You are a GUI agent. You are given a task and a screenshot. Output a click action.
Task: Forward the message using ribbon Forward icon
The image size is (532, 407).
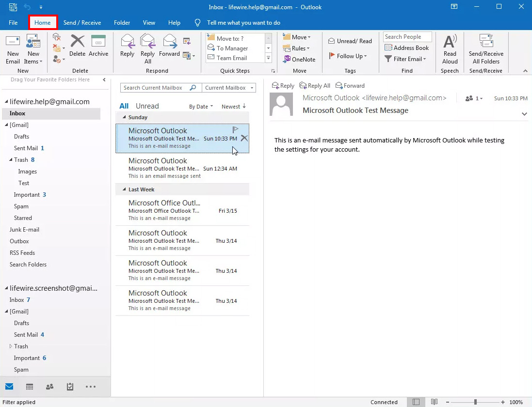pos(169,46)
